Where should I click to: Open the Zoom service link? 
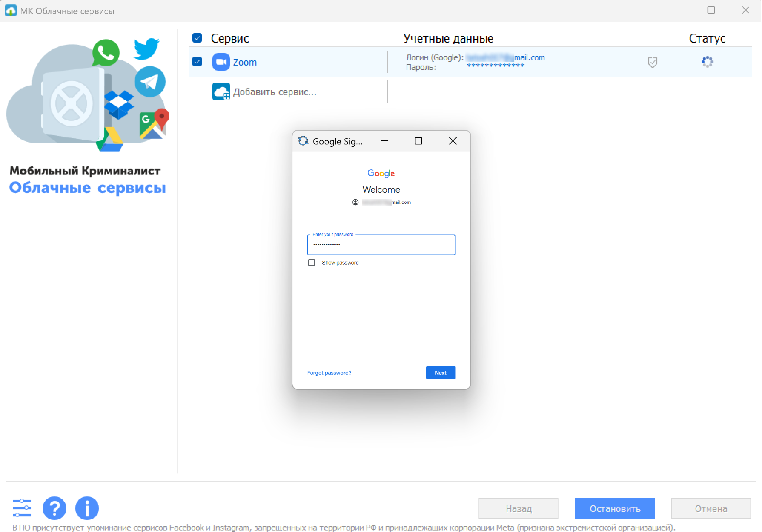245,62
